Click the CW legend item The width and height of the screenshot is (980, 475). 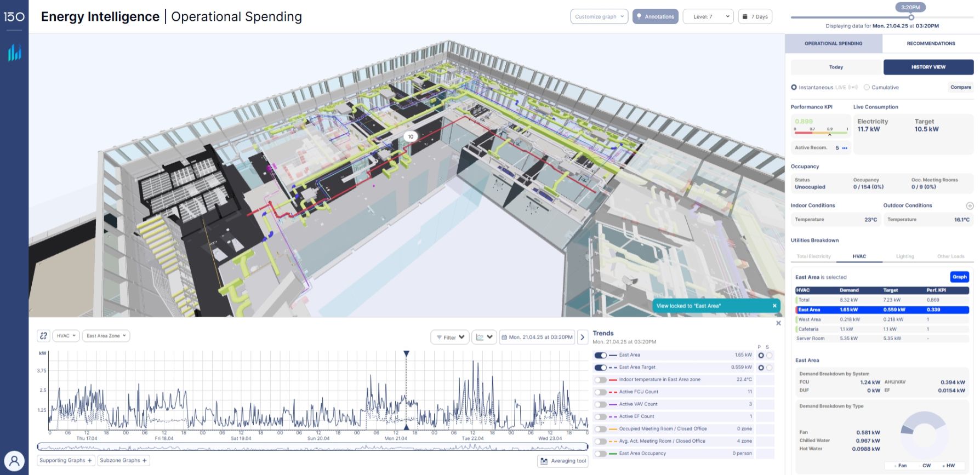925,466
